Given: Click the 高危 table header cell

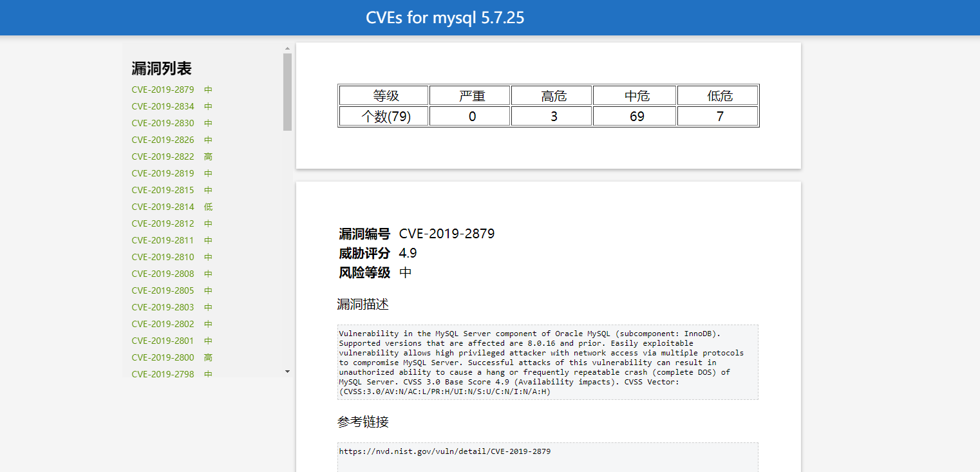Looking at the screenshot, I should [551, 95].
